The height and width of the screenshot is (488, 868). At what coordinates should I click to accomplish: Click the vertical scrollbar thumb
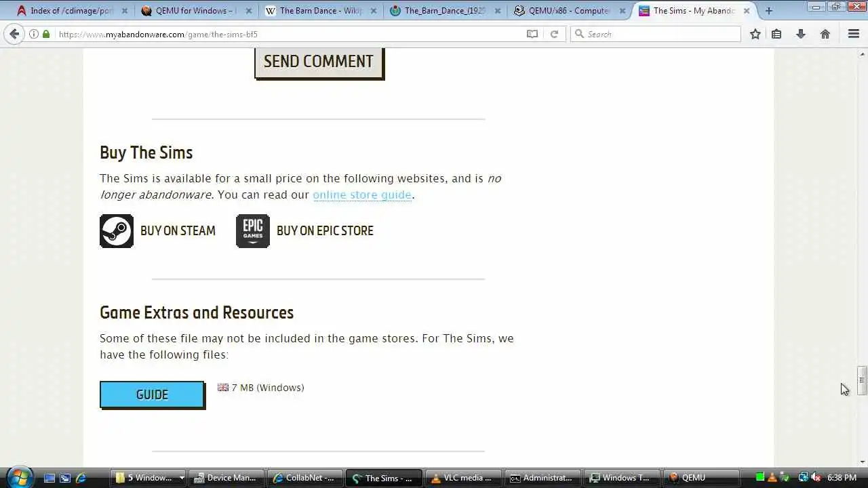(862, 380)
